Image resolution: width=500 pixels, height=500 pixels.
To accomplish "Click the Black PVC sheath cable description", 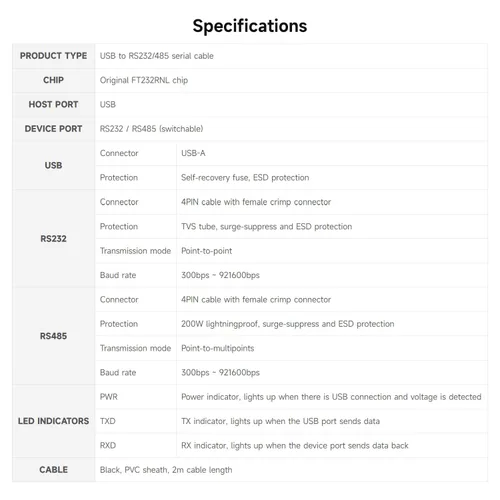I will coord(166,470).
